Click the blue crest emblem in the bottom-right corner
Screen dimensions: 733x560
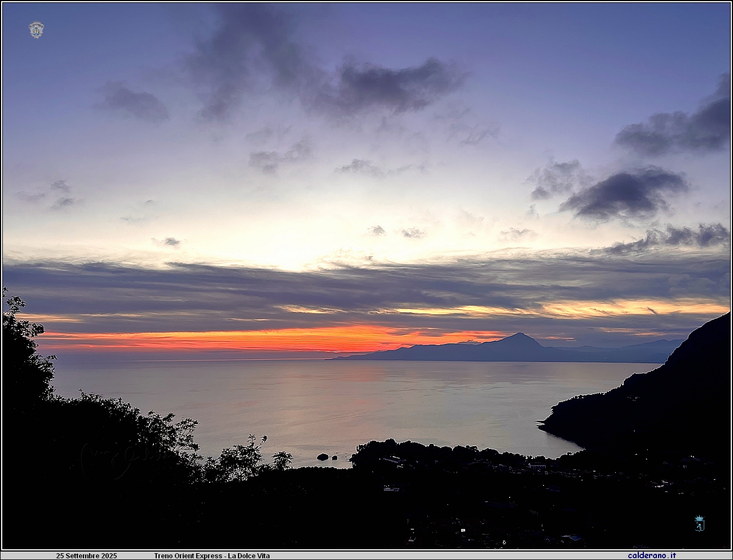[699, 523]
